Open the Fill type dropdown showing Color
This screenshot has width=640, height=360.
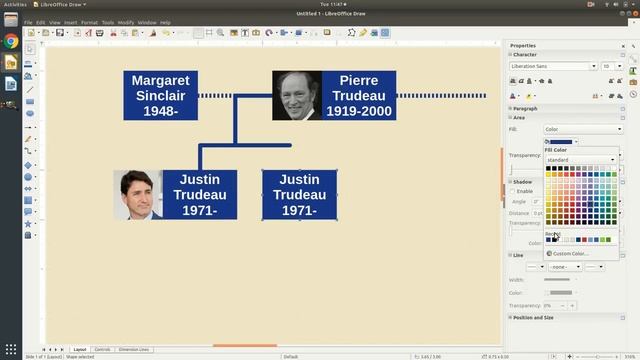(584, 129)
